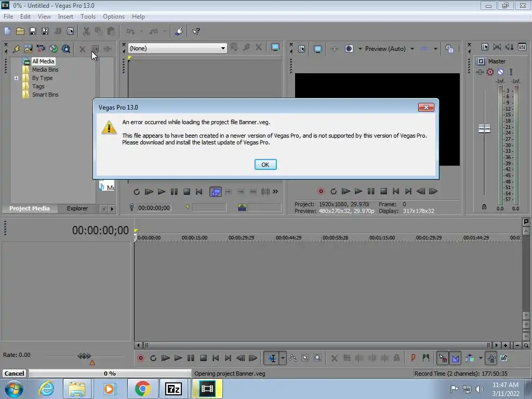Open the Insert menu

tap(65, 17)
